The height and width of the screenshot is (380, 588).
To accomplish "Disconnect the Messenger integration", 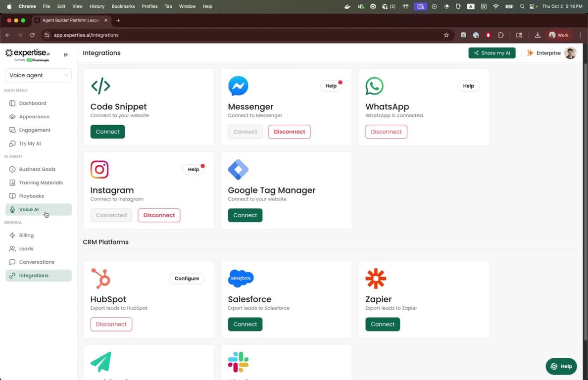I will coord(290,132).
